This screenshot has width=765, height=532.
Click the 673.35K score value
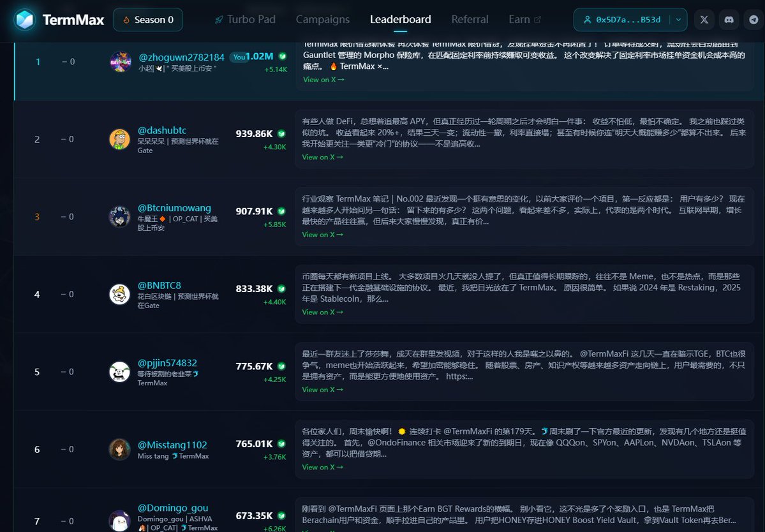pos(254,515)
